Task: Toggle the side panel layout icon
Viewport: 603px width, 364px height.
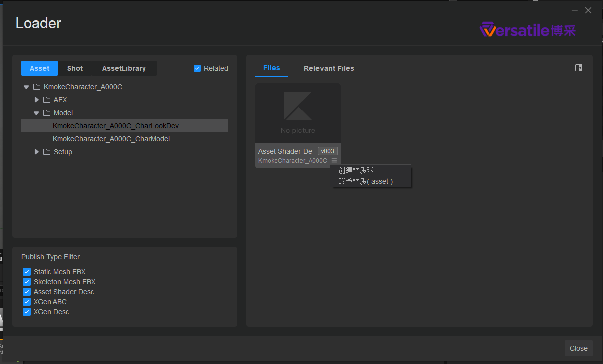Action: click(x=579, y=68)
